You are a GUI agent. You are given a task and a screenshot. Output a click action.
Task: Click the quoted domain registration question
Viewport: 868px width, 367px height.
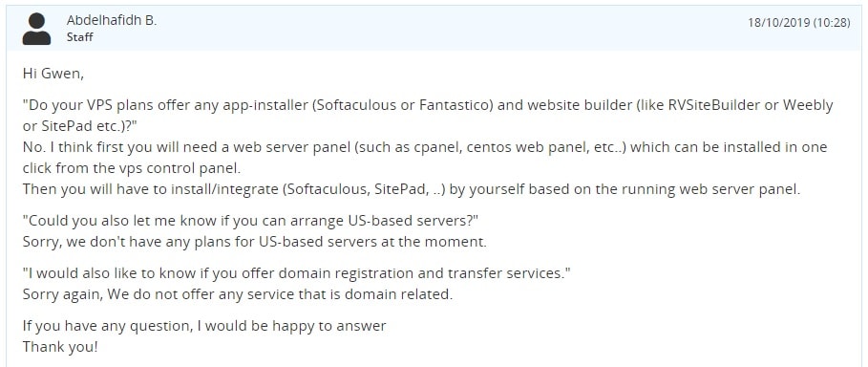coord(297,273)
